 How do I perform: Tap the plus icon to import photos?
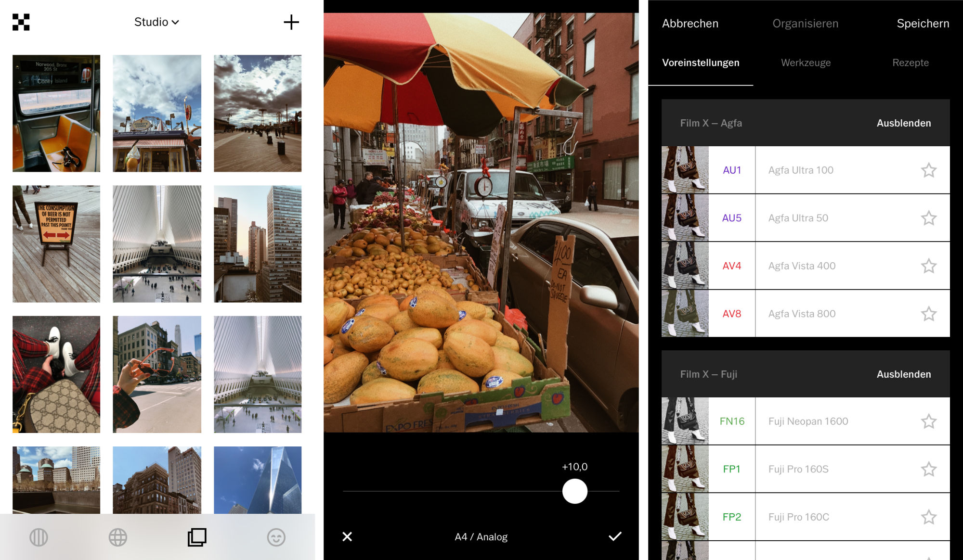[x=291, y=22]
